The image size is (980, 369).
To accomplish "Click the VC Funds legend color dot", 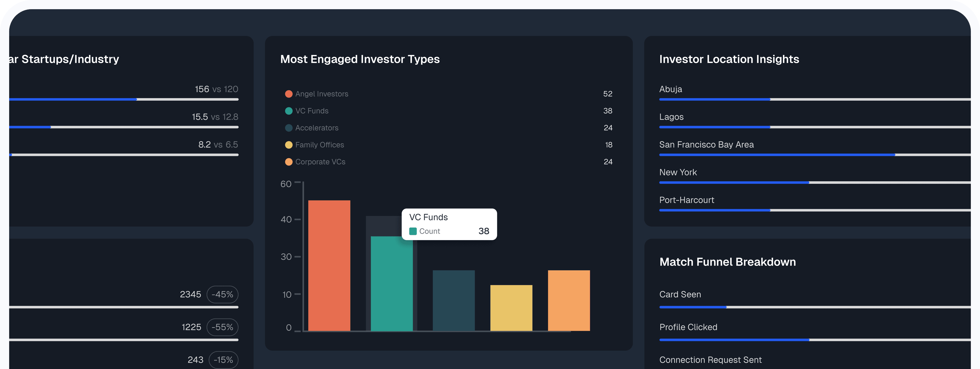I will coord(289,111).
